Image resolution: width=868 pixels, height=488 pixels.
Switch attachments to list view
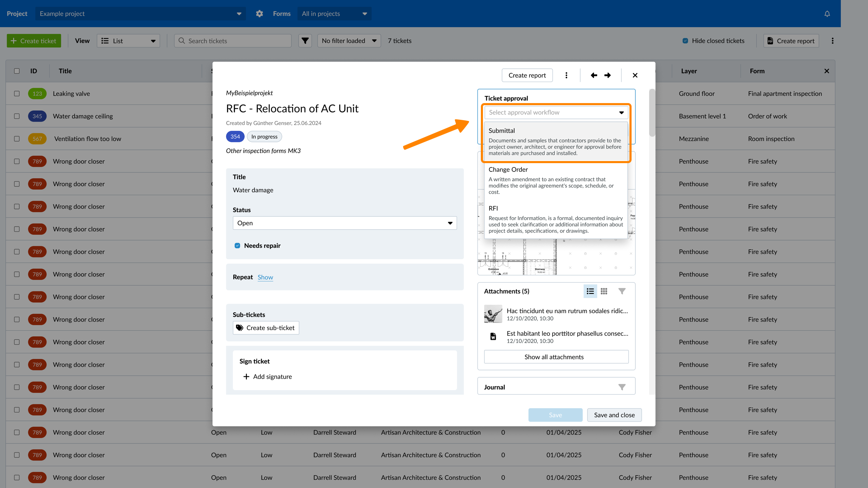pyautogui.click(x=590, y=291)
